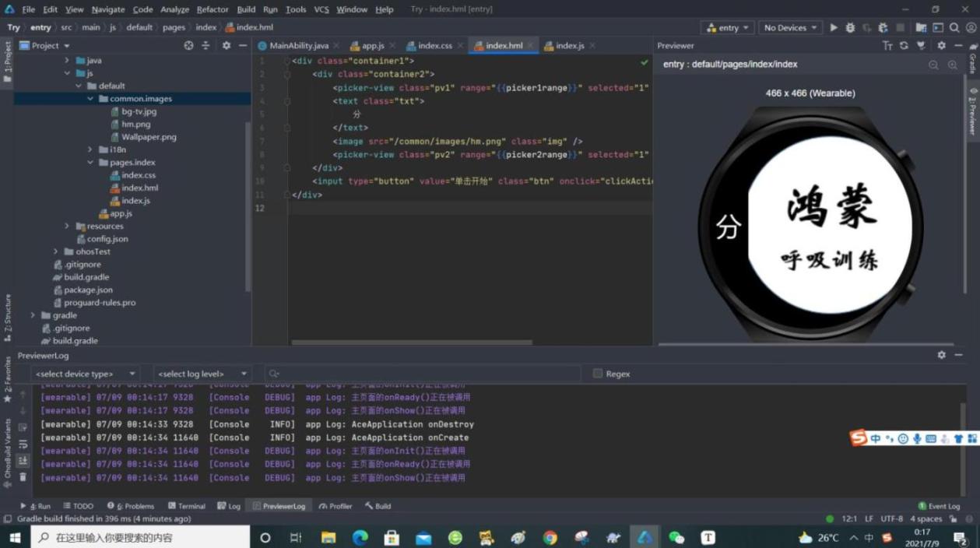Switch to the index.js editor tab
The image size is (980, 548).
point(569,46)
